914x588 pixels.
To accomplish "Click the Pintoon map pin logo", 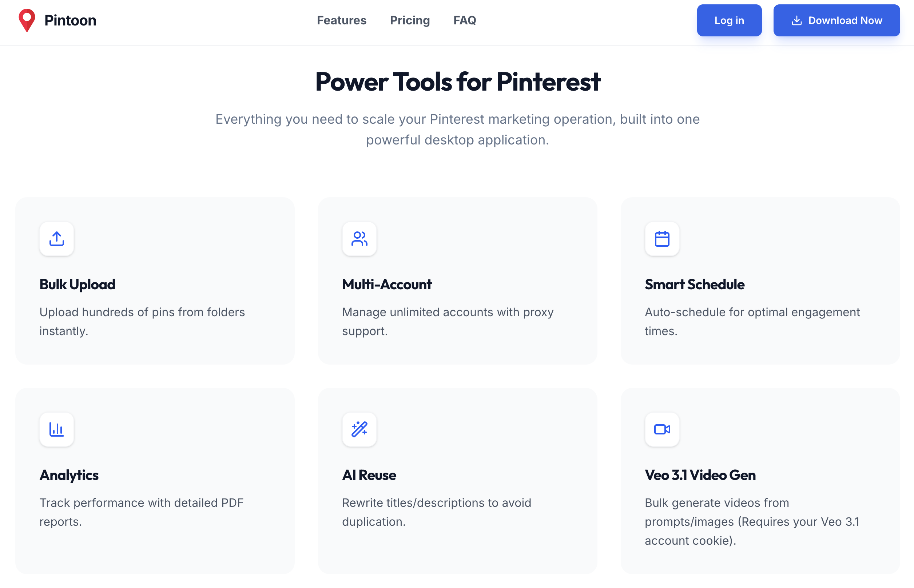I will coord(26,20).
